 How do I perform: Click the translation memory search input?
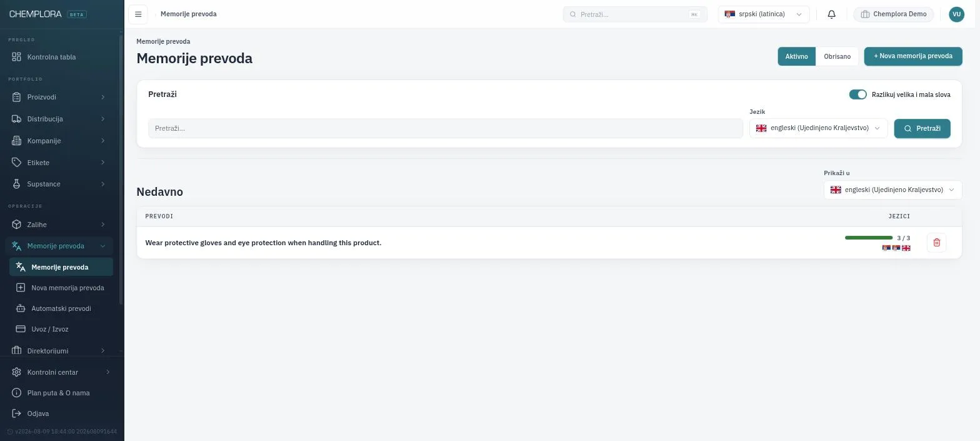446,128
